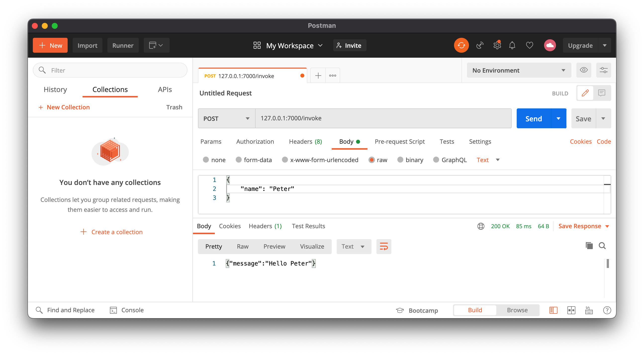Image resolution: width=644 pixels, height=355 pixels.
Task: Open the POST method dropdown
Action: point(226,119)
